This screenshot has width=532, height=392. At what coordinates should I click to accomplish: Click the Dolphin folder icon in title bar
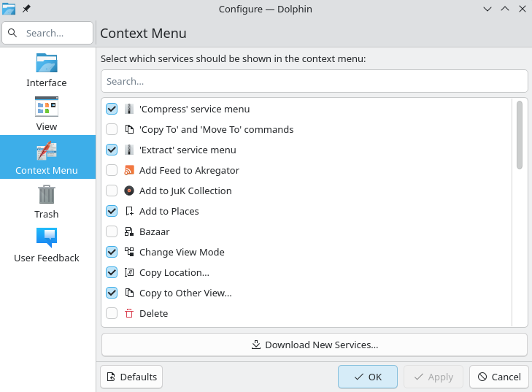9,9
